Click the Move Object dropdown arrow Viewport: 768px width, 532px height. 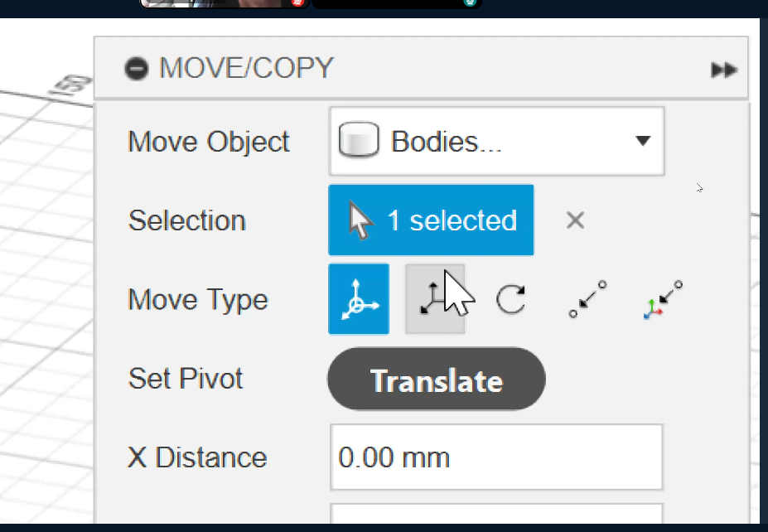point(642,142)
